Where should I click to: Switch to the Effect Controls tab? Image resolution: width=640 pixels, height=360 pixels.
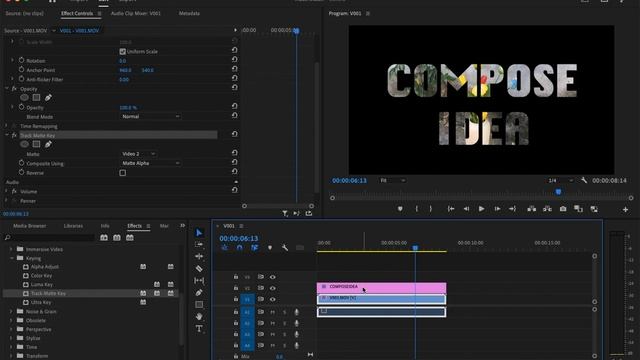pyautogui.click(x=77, y=13)
